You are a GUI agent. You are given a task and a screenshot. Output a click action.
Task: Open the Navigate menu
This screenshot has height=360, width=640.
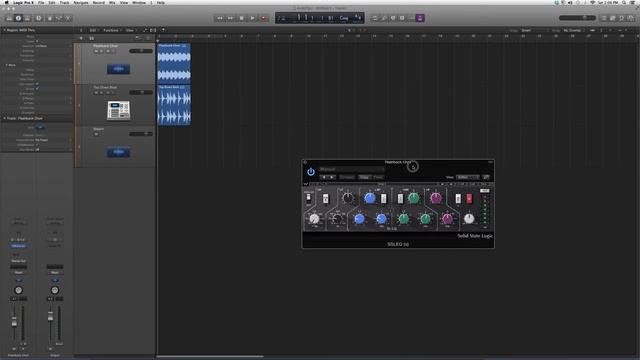point(81,2)
